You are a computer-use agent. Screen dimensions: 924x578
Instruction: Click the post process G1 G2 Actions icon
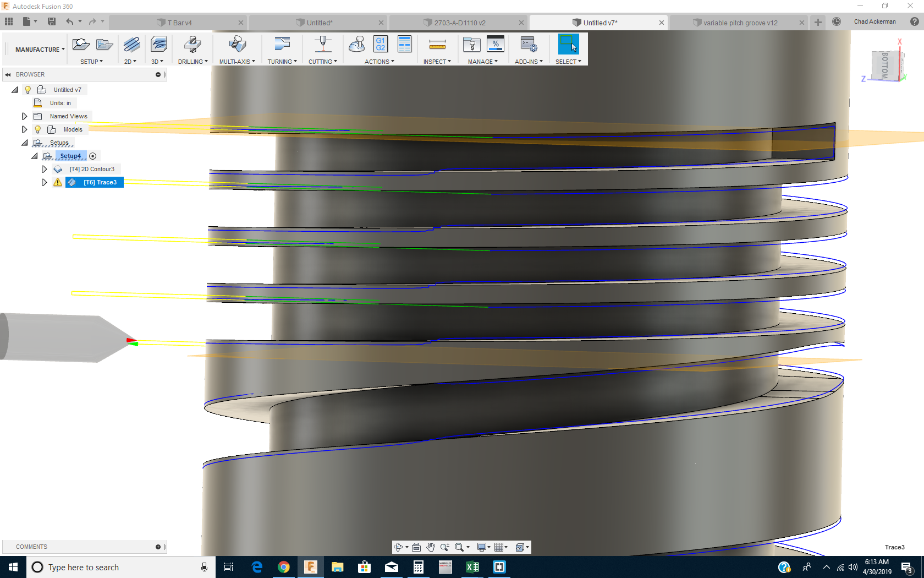[380, 44]
